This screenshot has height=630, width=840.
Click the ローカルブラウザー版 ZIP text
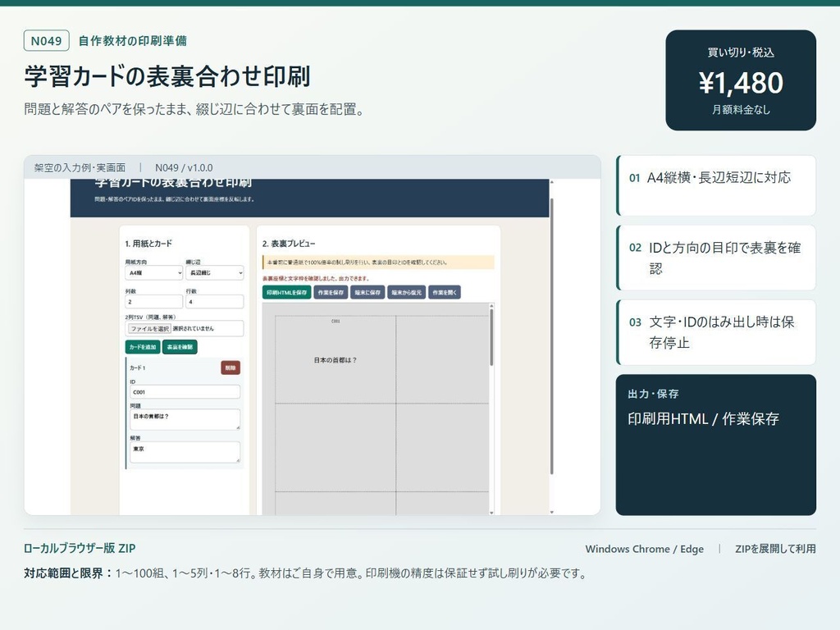[x=80, y=548]
